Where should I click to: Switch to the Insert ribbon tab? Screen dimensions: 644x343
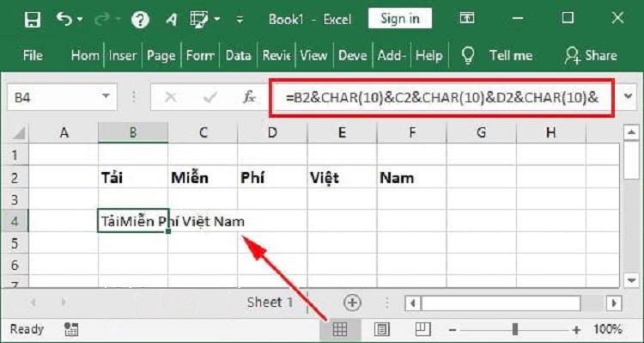click(x=123, y=55)
